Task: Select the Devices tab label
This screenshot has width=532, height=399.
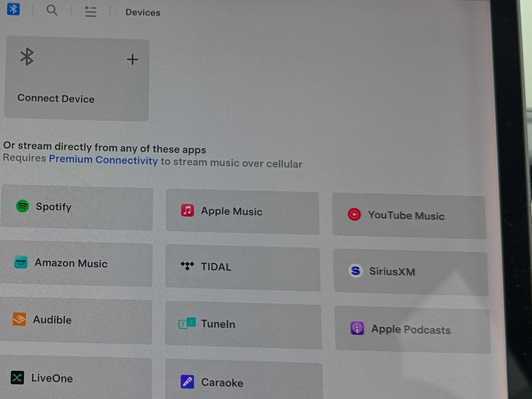Action: (x=143, y=13)
